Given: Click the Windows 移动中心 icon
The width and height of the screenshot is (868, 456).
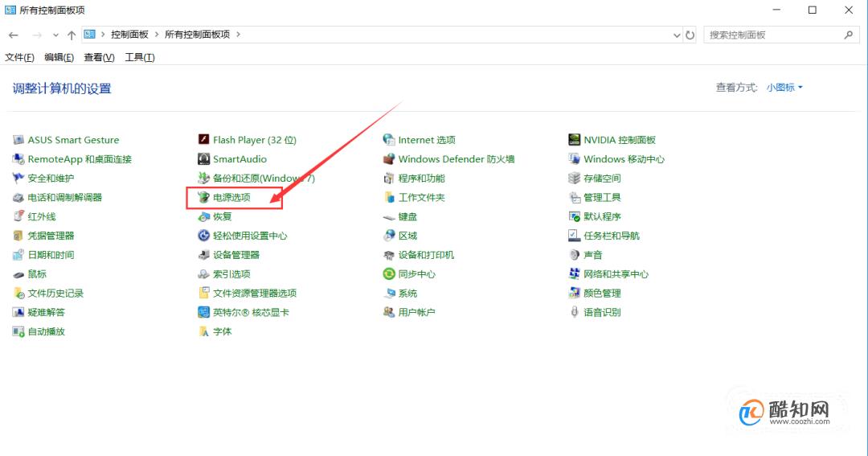Looking at the screenshot, I should pos(575,159).
